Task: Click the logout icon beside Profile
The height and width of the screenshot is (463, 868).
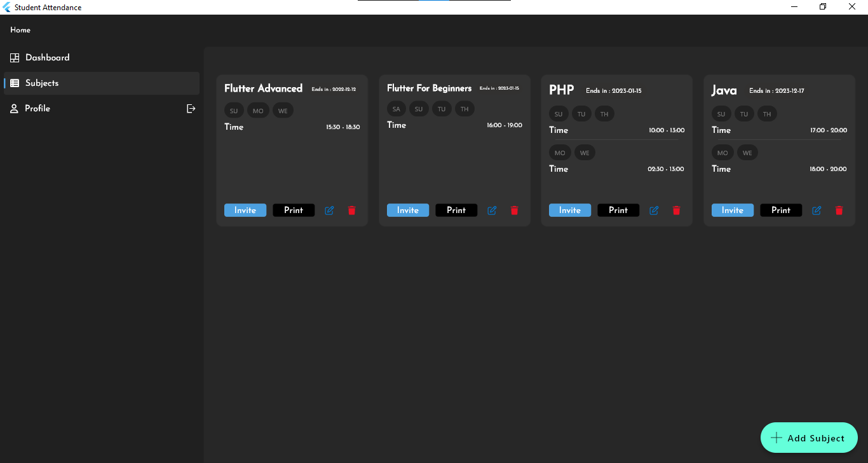Action: 191,108
